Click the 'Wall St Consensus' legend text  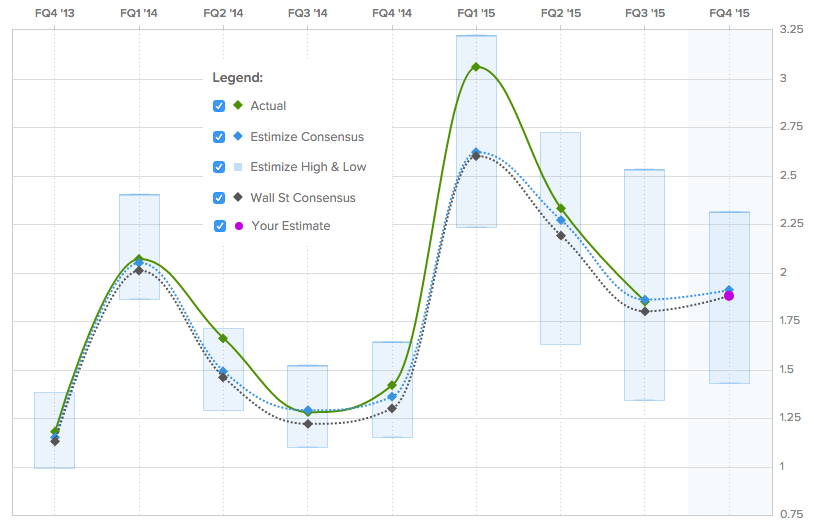(302, 197)
